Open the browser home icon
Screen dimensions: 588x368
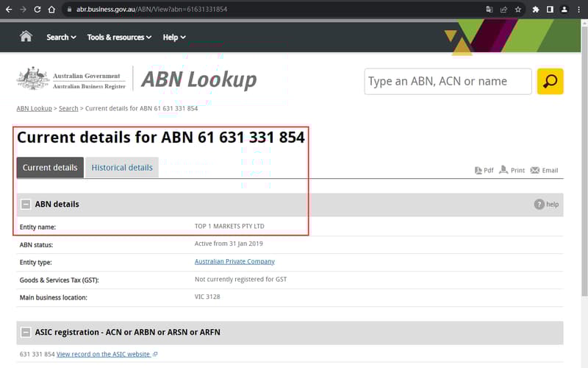[x=51, y=10]
